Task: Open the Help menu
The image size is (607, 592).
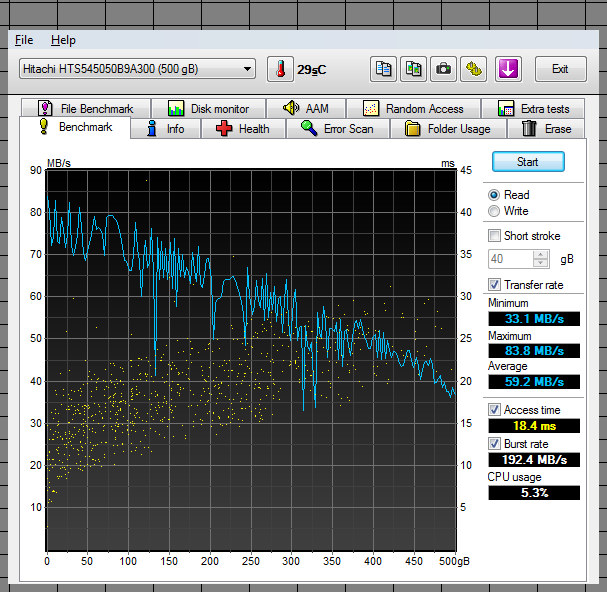Action: (x=63, y=40)
